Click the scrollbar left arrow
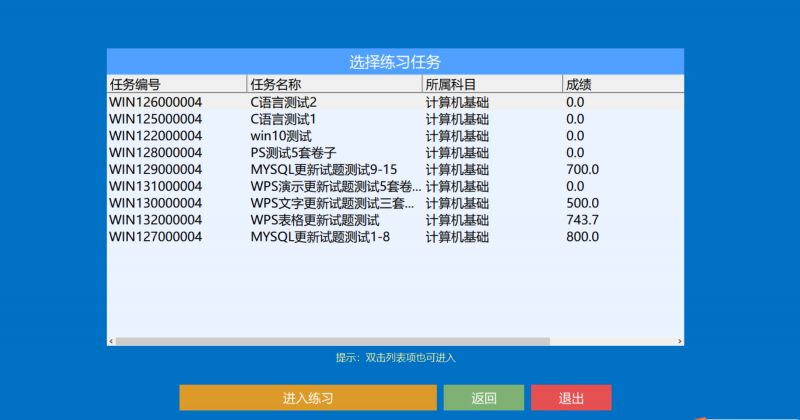Screen dimensions: 800x420 pyautogui.click(x=111, y=341)
